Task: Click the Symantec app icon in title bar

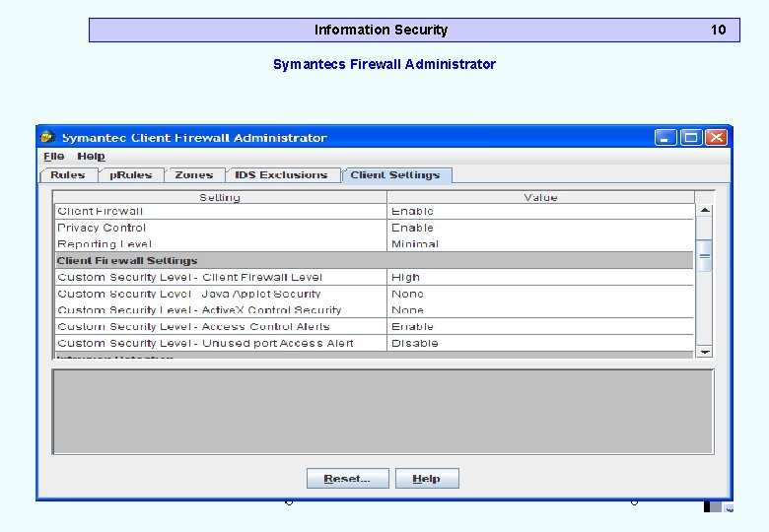Action: (x=47, y=137)
